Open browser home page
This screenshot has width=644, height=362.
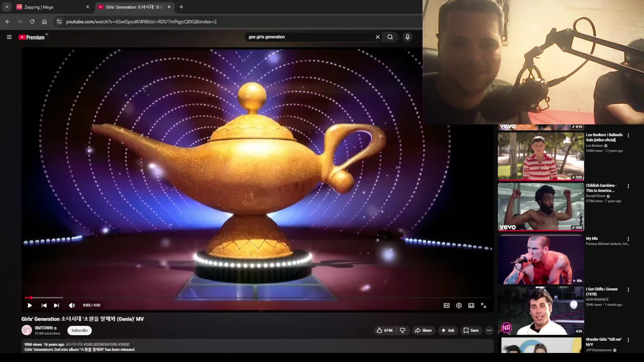pyautogui.click(x=44, y=22)
